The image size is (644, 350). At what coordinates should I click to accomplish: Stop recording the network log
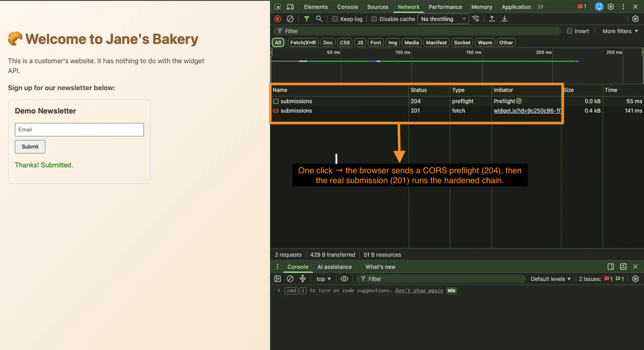(x=278, y=19)
